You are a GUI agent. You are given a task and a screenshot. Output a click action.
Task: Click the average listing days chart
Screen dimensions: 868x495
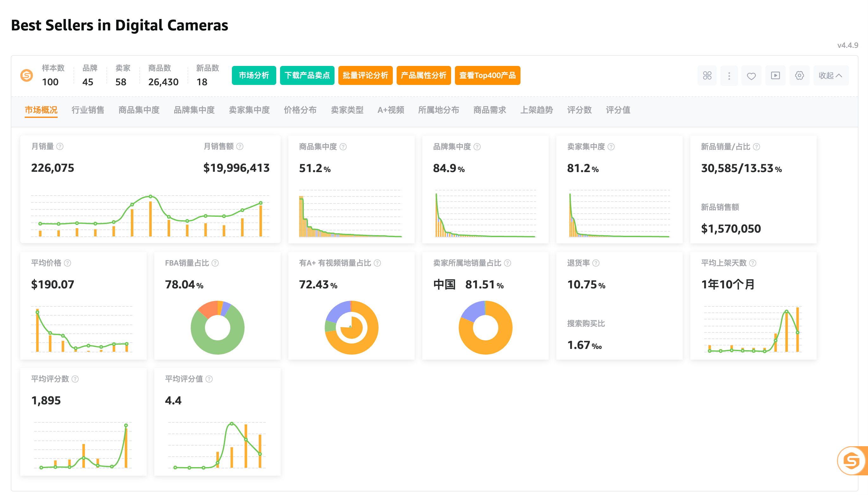pyautogui.click(x=753, y=329)
